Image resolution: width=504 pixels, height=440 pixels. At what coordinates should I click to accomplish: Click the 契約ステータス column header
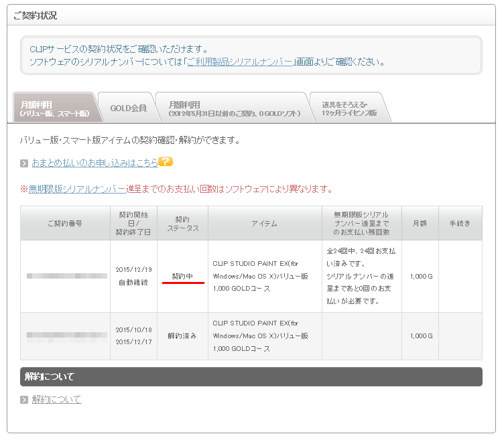click(x=182, y=223)
